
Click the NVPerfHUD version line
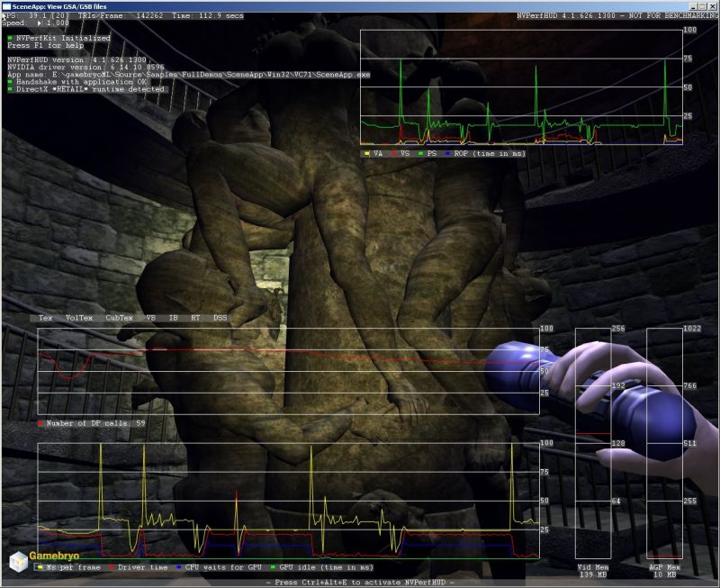[x=76, y=59]
